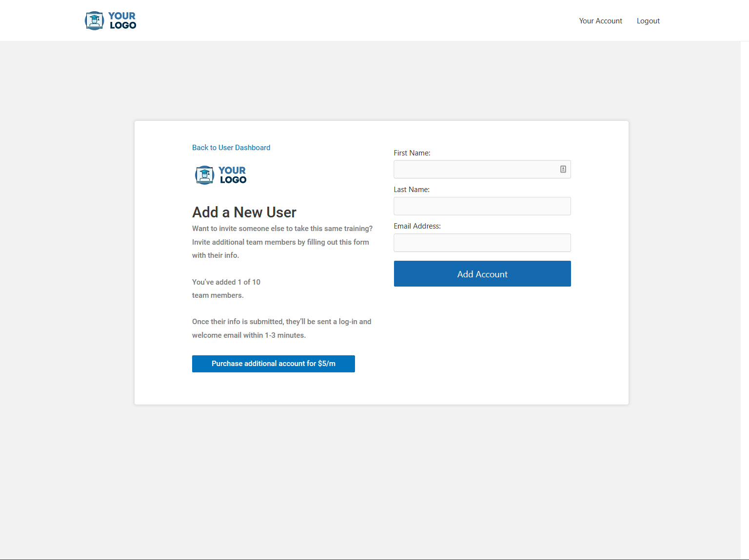Click the Last Name label
This screenshot has height=560, width=749.
[x=411, y=190]
